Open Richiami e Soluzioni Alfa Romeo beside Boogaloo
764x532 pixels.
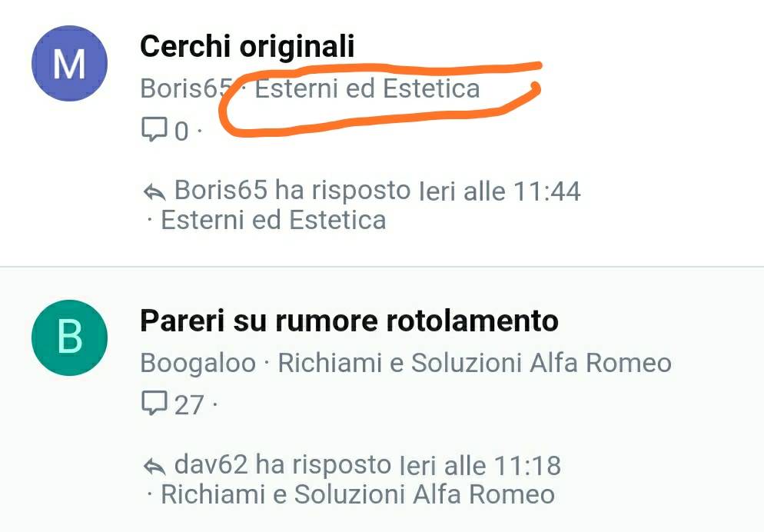pos(474,363)
